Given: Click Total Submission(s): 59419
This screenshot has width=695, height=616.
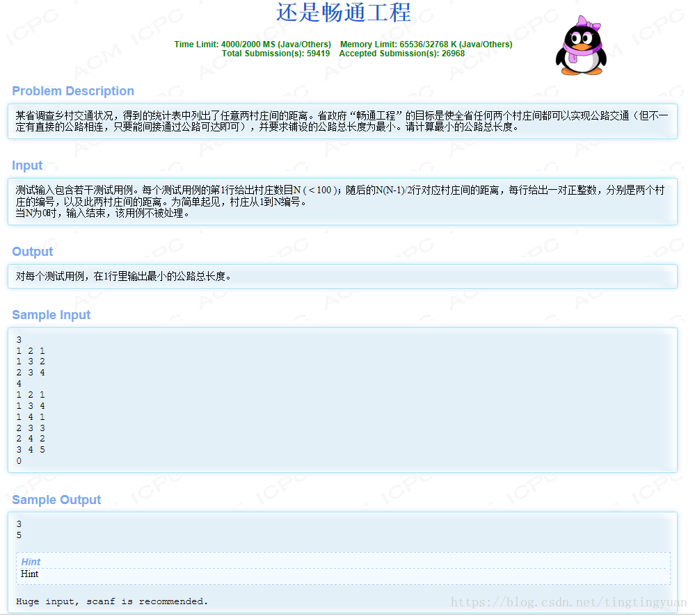Looking at the screenshot, I should coord(275,54).
